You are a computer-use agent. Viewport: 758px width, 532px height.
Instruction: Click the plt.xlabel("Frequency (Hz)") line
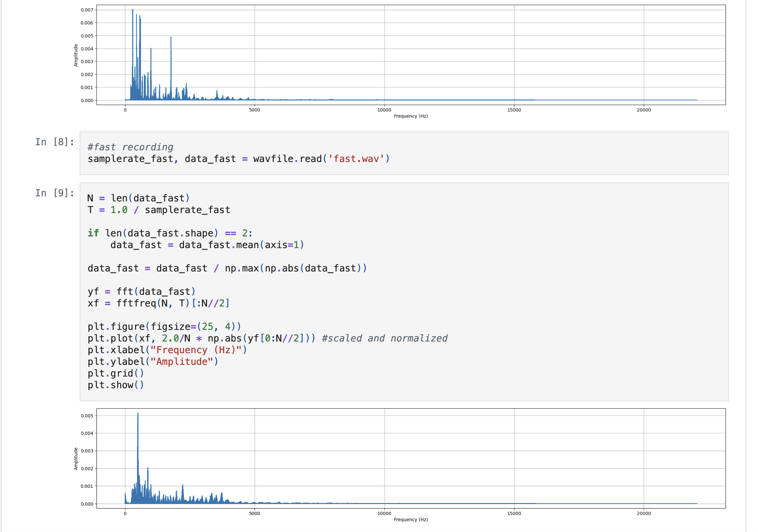(x=168, y=350)
